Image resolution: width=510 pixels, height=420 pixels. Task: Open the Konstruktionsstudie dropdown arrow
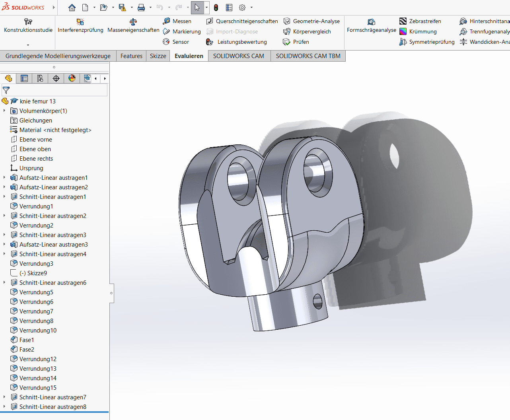(28, 45)
